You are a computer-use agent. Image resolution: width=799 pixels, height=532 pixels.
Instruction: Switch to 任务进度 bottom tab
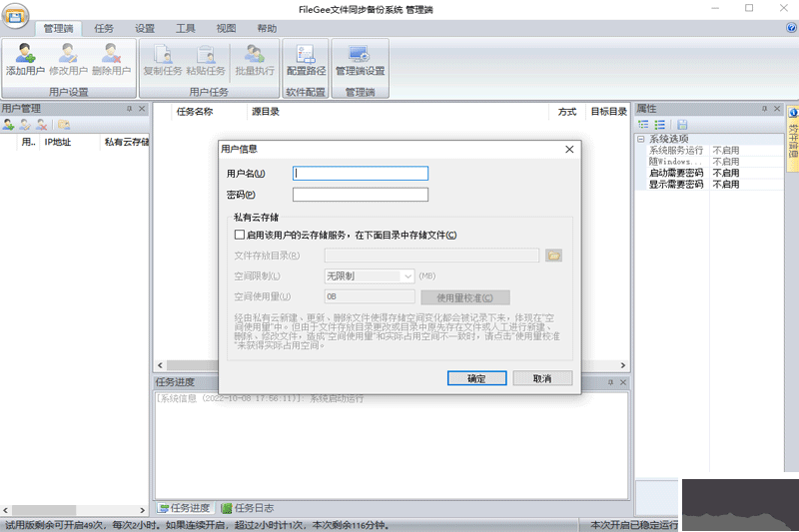(184, 508)
